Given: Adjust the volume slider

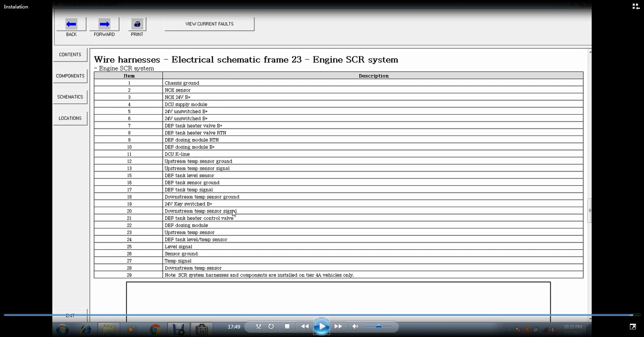Looking at the screenshot, I should [378, 327].
